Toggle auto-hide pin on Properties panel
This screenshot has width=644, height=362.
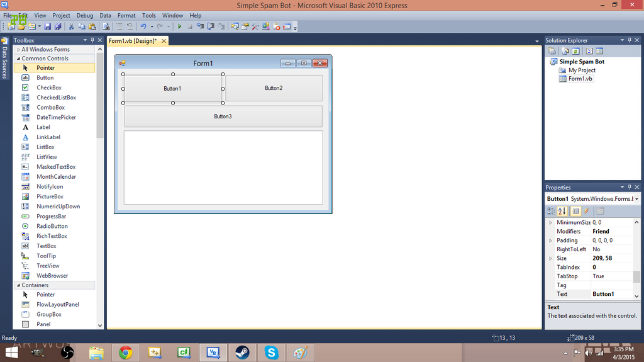[x=630, y=187]
